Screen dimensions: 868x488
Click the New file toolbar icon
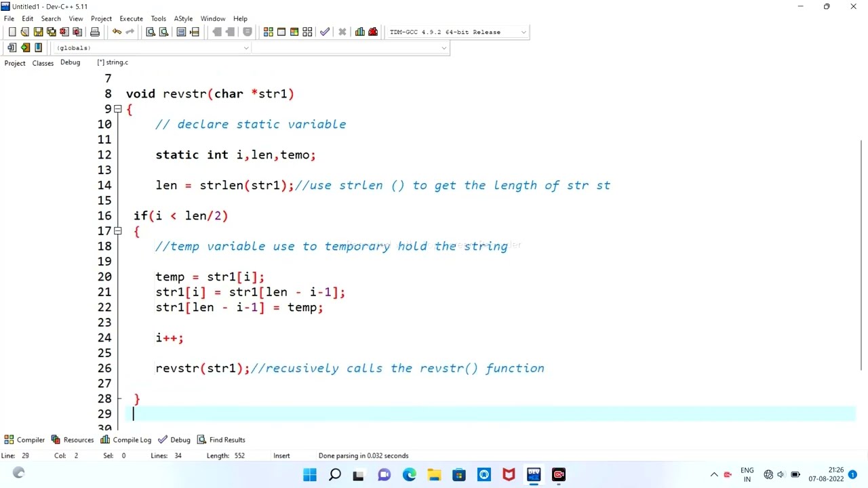pyautogui.click(x=12, y=32)
